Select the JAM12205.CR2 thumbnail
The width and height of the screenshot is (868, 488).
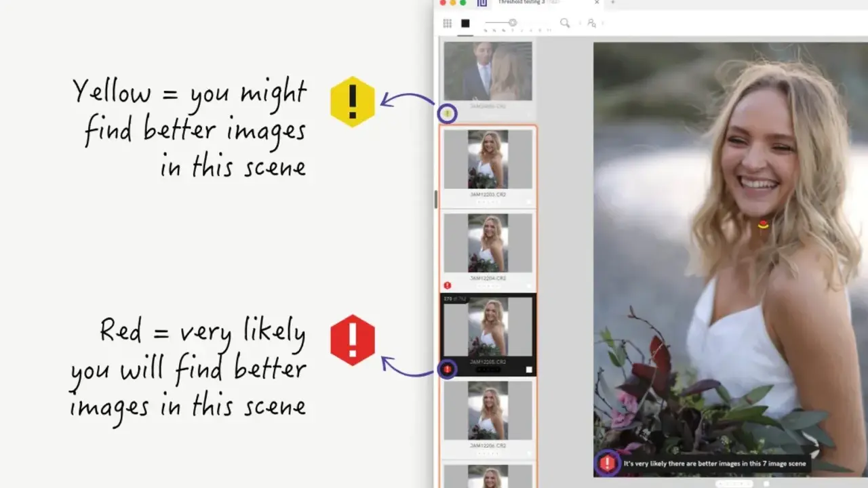(x=488, y=327)
